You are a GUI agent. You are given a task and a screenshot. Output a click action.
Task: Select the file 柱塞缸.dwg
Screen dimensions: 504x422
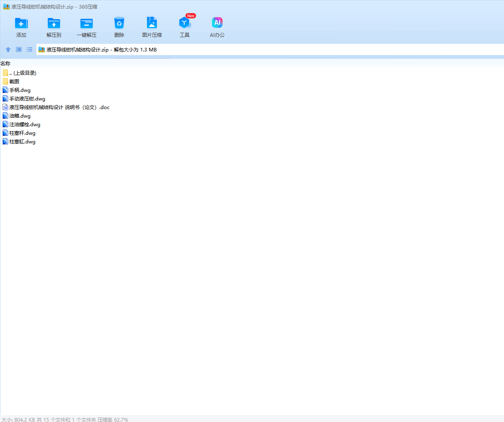click(19, 141)
